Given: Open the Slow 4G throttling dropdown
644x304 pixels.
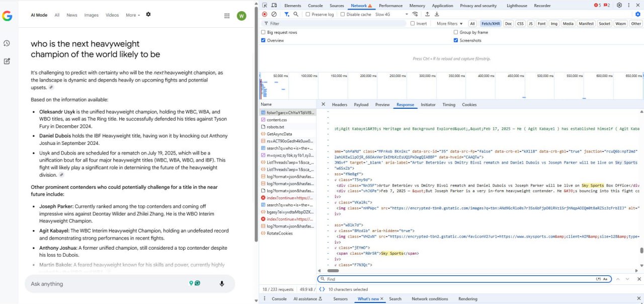Looking at the screenshot, I should [391, 14].
